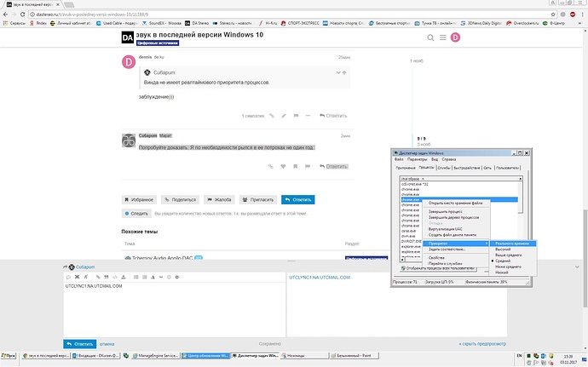This screenshot has width=588, height=367.
Task: Select Высокий priority
Action: pos(503,249)
